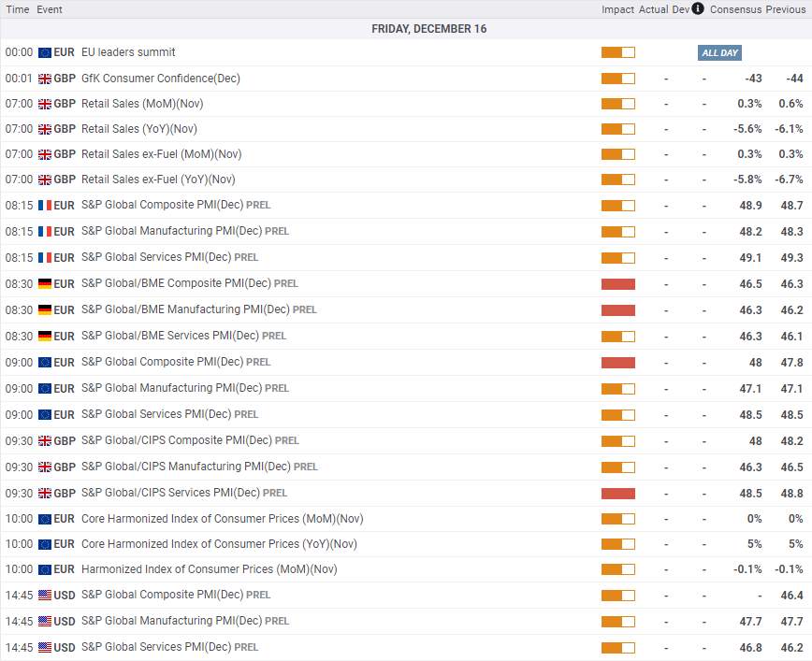Image resolution: width=812 pixels, height=661 pixels.
Task: Open S&P Global/CIPS Manufacturing PMI(Dec) event
Action: [186, 467]
